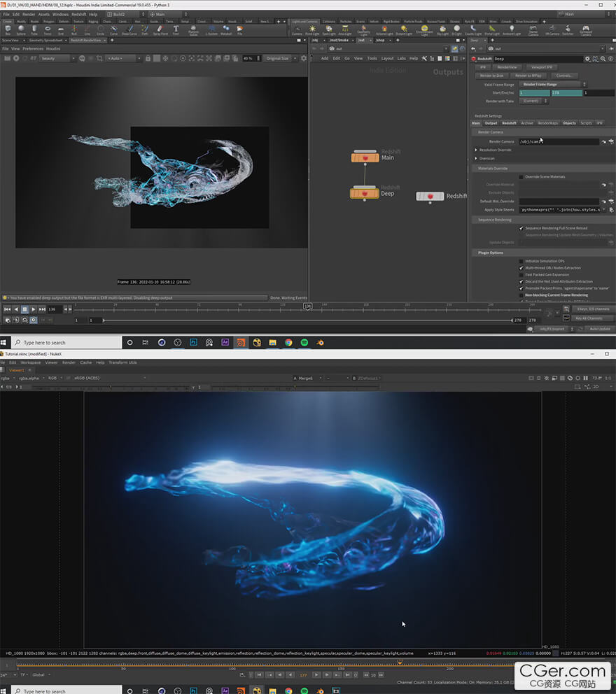Add an Environment Light from shelf
The height and width of the screenshot is (694, 616).
tap(424, 30)
